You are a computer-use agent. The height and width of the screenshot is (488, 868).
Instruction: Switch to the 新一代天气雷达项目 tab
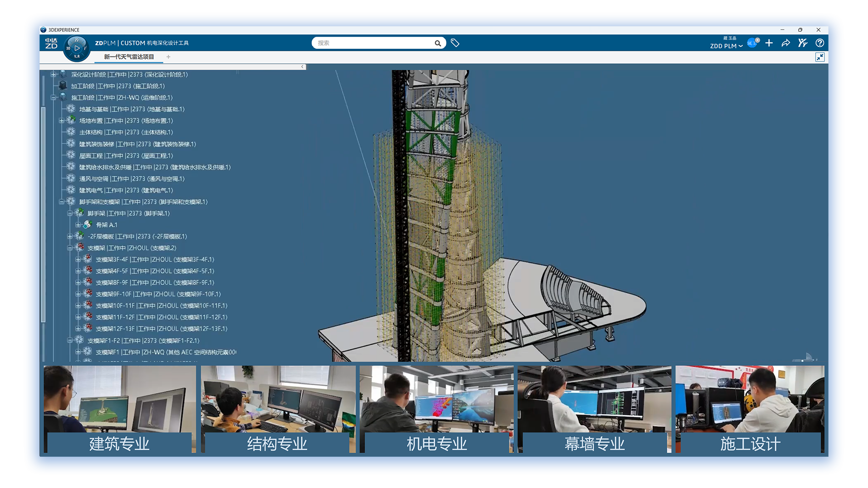[x=129, y=57]
